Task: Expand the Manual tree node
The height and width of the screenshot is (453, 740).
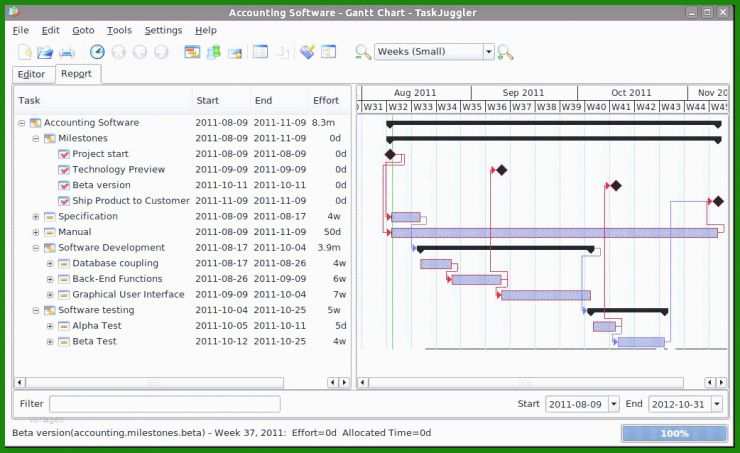Action: click(36, 232)
